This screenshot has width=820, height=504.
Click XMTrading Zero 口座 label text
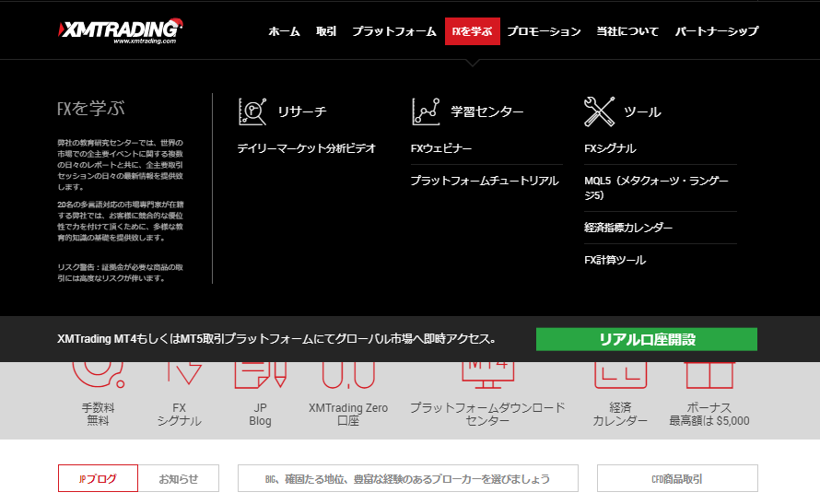(x=348, y=414)
